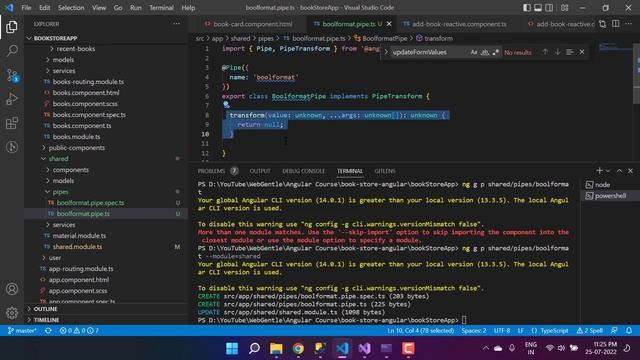
Task: Open the File menu
Action: click(26, 8)
